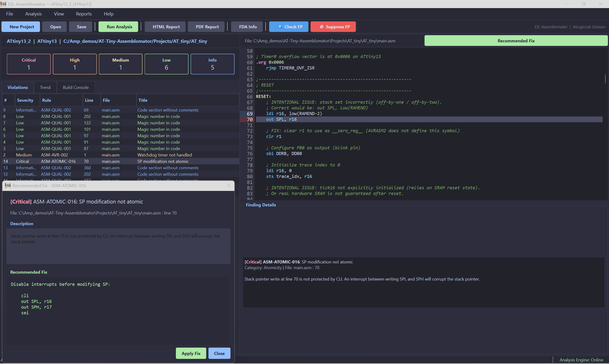Generate a PDF Report
This screenshot has height=364, width=609.
pyautogui.click(x=206, y=26)
